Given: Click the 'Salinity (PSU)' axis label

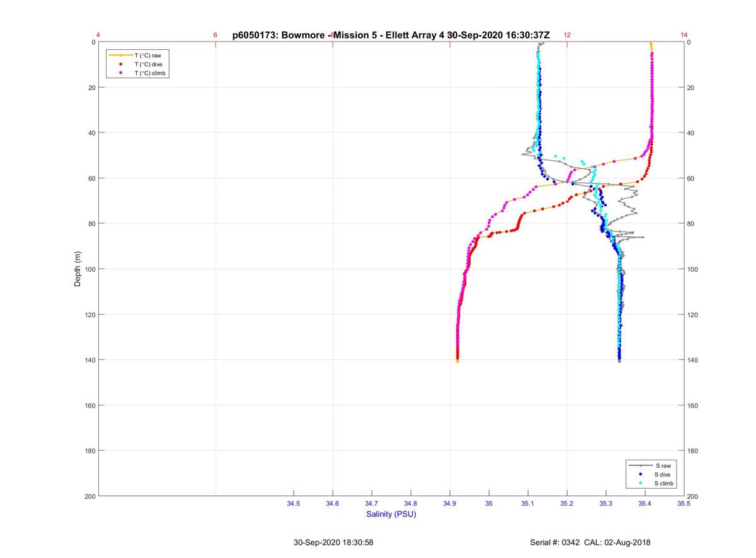Looking at the screenshot, I should tap(391, 514).
